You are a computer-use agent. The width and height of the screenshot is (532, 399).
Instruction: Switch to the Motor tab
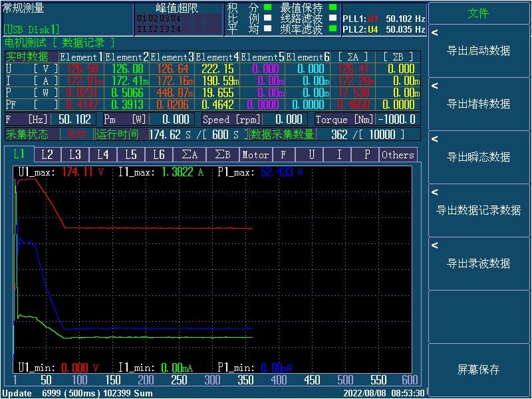tap(255, 154)
